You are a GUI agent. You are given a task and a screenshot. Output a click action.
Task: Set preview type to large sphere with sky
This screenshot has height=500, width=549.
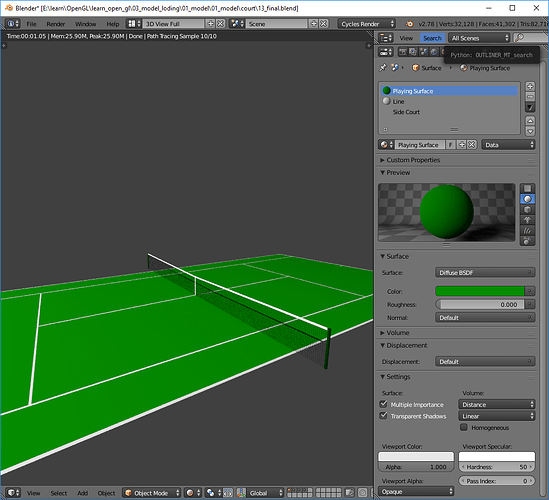pyautogui.click(x=527, y=241)
